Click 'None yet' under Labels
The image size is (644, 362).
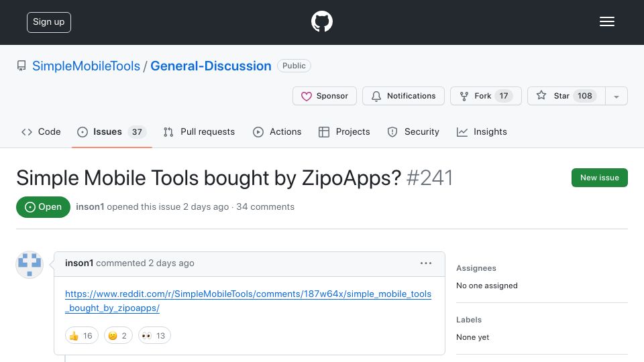point(473,337)
